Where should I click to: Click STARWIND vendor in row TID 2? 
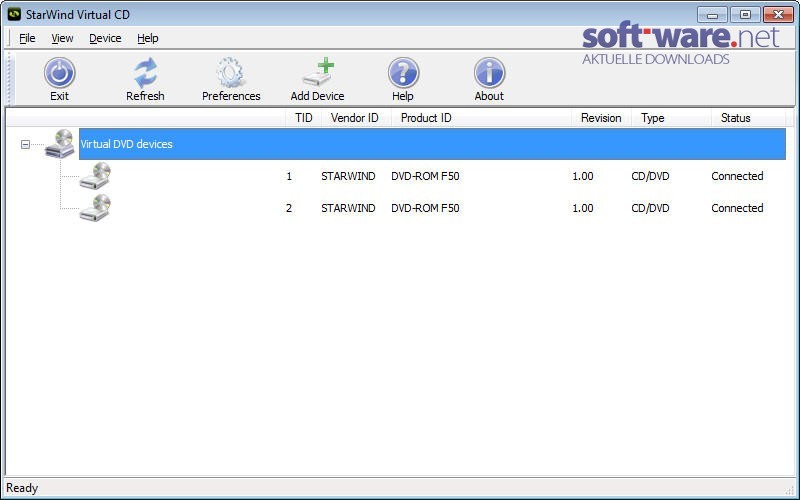click(348, 208)
